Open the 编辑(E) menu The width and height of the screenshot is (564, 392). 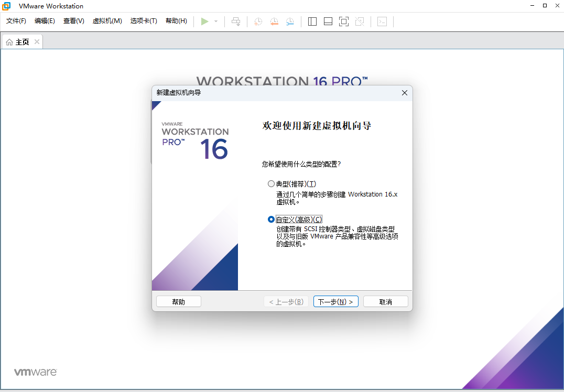pos(45,21)
